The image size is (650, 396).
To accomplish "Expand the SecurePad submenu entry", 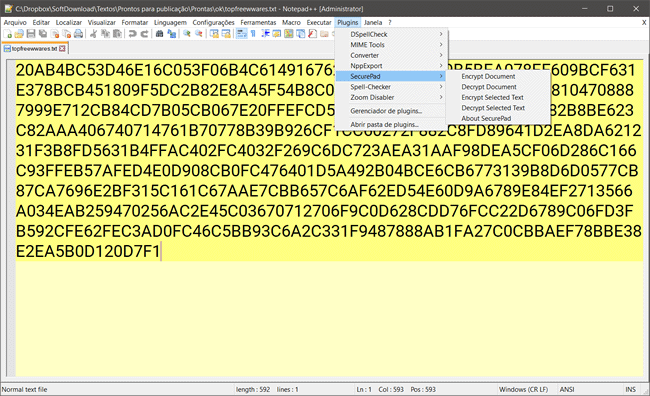I will (x=390, y=76).
